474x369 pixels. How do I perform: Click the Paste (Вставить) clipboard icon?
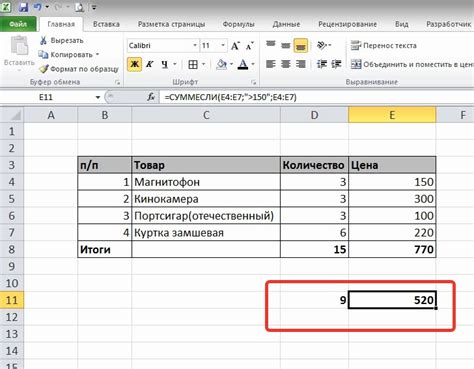19,46
